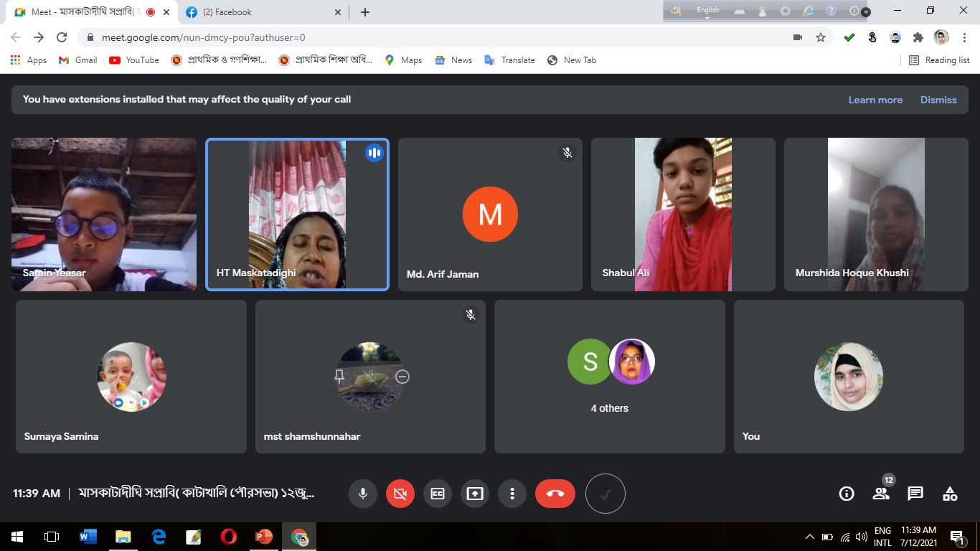Open the Reading list

tap(939, 60)
